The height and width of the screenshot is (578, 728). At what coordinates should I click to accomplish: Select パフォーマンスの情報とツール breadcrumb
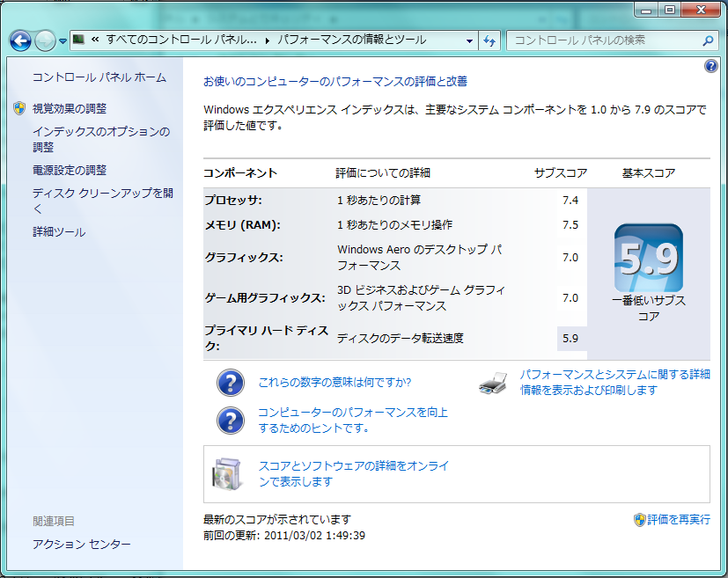click(352, 40)
